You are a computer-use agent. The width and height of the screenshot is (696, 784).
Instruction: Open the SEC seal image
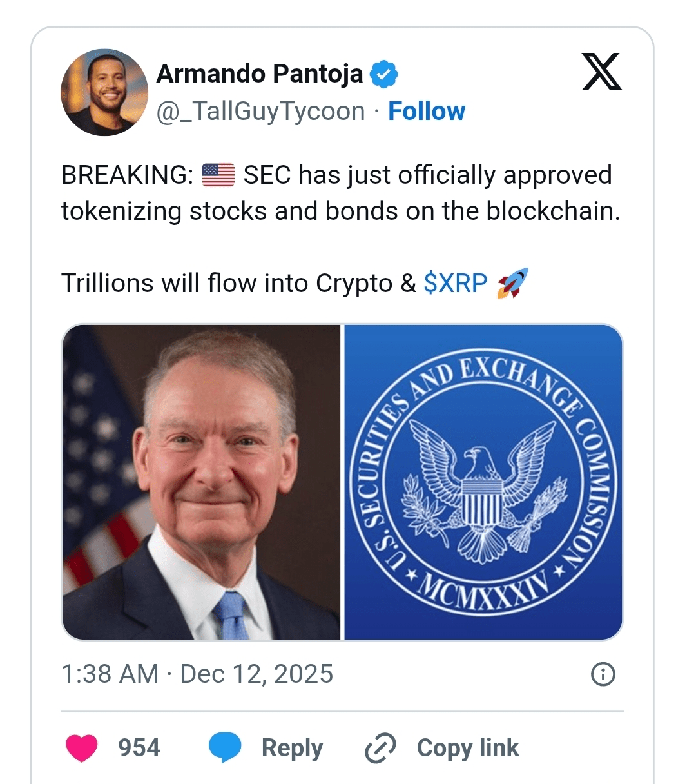tap(483, 482)
